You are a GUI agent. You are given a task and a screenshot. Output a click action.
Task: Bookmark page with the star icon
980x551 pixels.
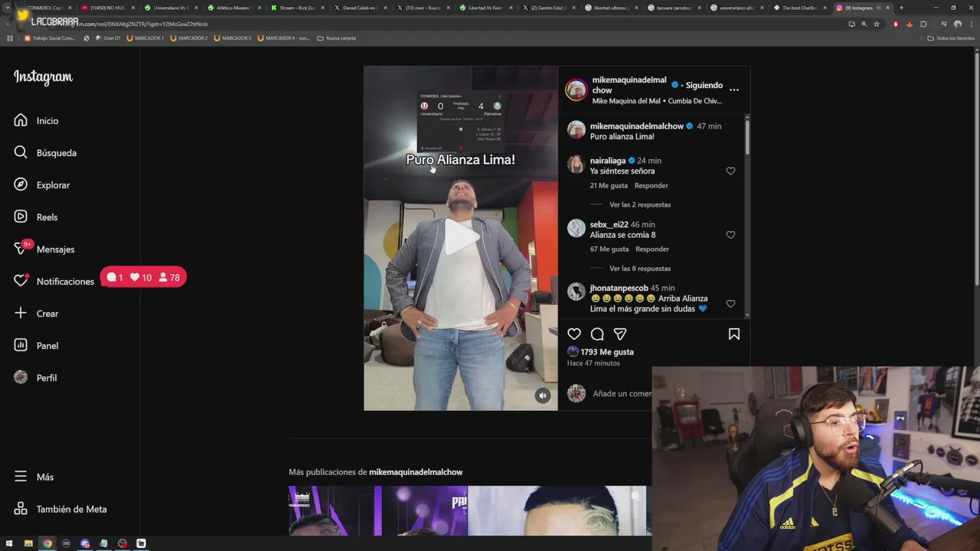(x=877, y=24)
